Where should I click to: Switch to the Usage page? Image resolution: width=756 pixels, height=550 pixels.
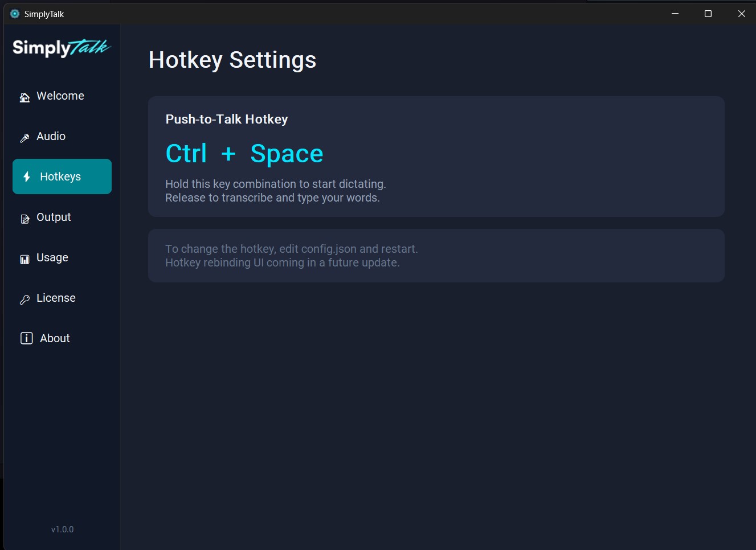62,257
